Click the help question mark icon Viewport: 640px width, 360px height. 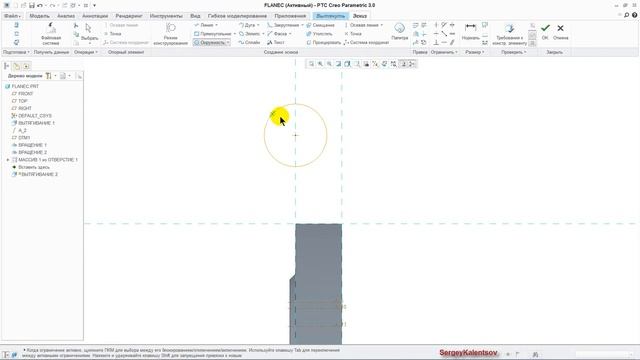pyautogui.click(x=635, y=15)
